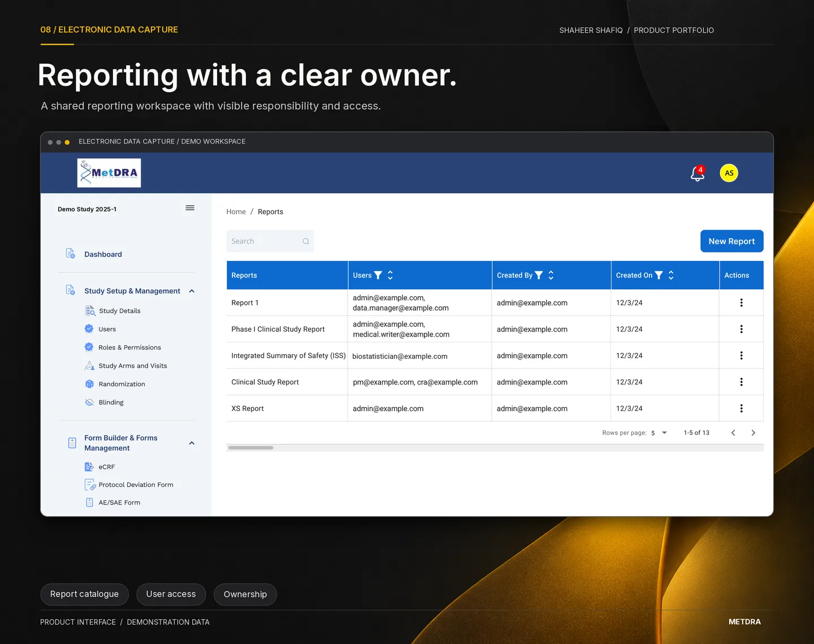Click the New Report button

click(x=731, y=241)
